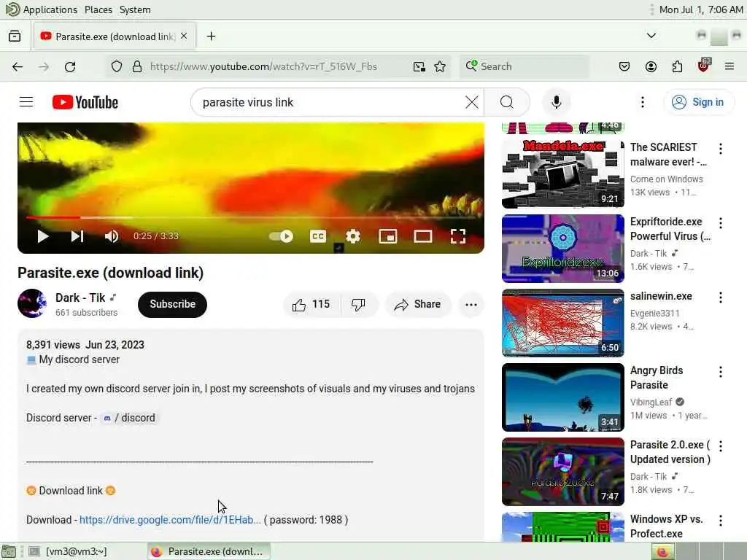This screenshot has width=747, height=560.
Task: Open YouTube settings three-dot menu
Action: tap(642, 102)
